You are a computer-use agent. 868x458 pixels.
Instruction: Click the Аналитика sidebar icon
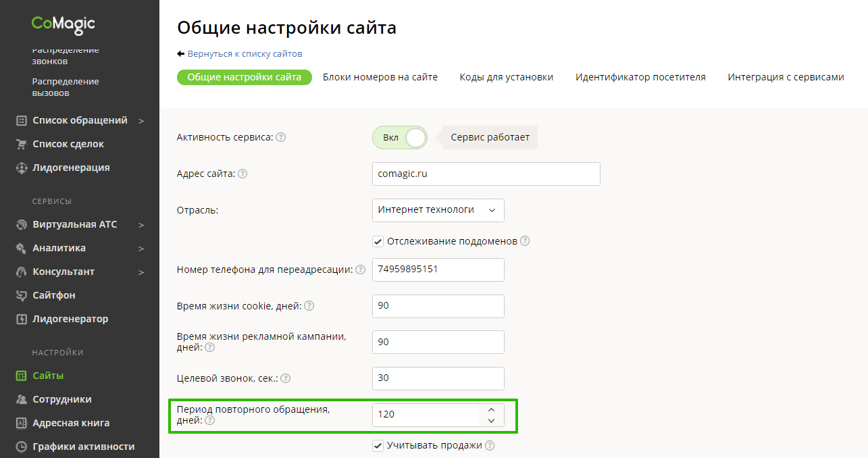pos(21,248)
